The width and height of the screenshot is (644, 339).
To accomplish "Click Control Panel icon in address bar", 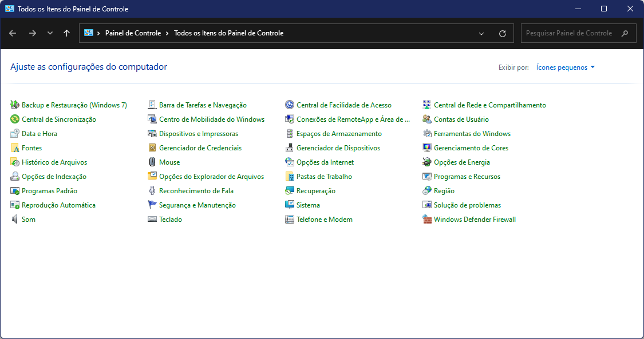I will (x=89, y=33).
